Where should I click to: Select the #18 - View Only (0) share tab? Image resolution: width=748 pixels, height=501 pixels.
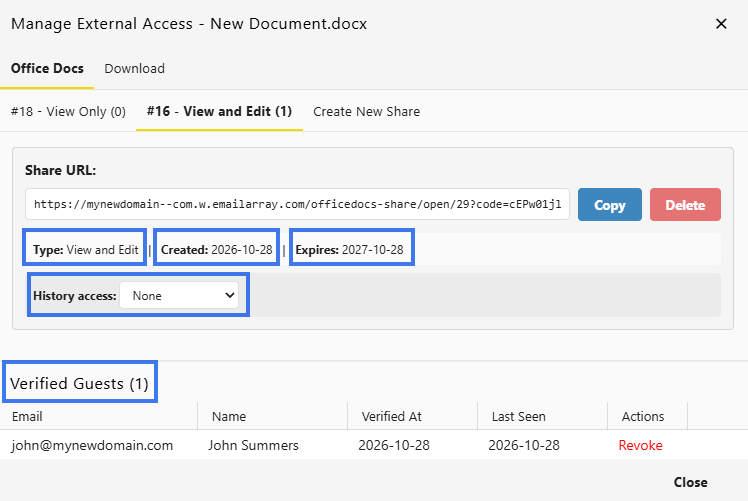click(x=68, y=112)
